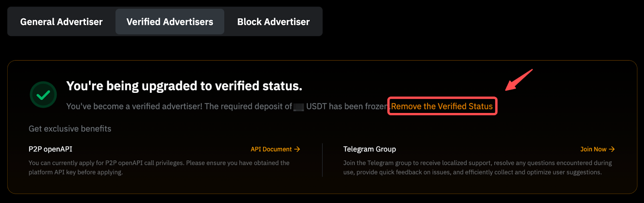
Task: Click the blurred deposit amount
Action: [299, 107]
